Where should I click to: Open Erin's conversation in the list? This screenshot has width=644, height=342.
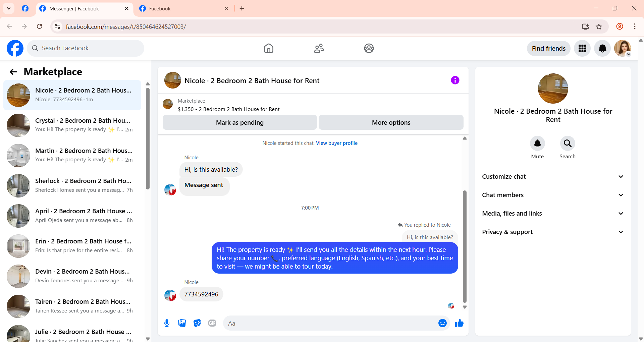click(72, 246)
